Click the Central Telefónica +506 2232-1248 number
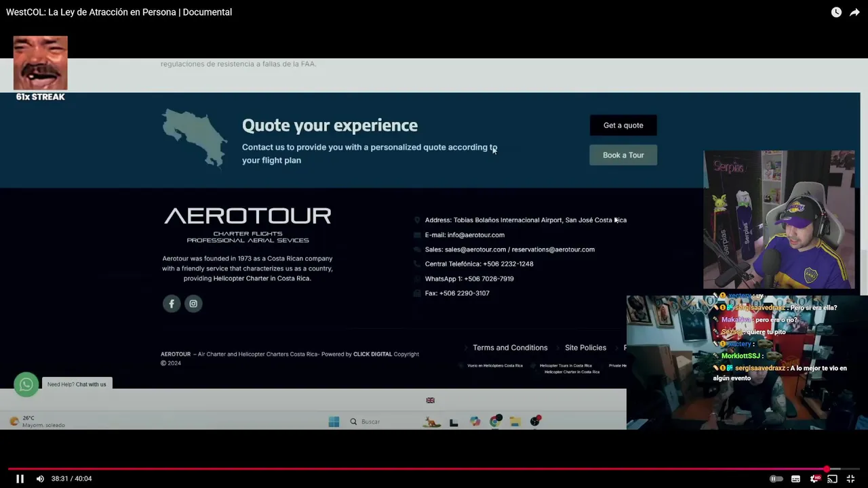Screen dimensions: 868x488 pos(479,264)
